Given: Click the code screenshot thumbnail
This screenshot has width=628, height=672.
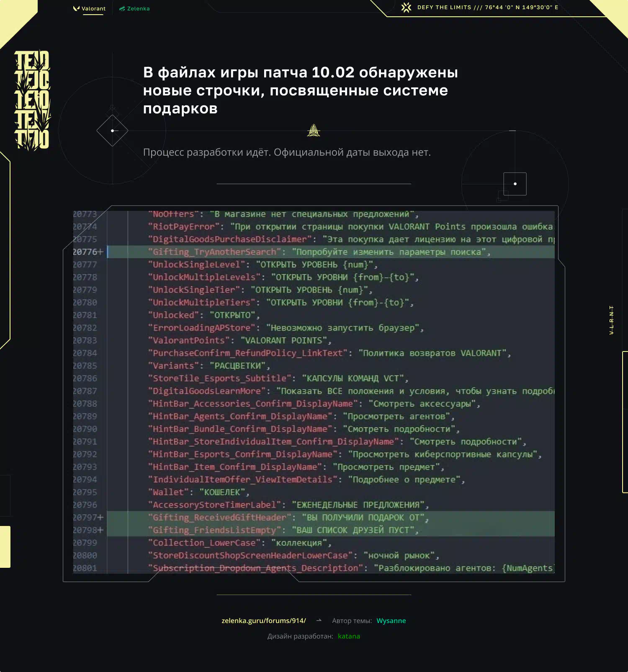Looking at the screenshot, I should coord(314,392).
